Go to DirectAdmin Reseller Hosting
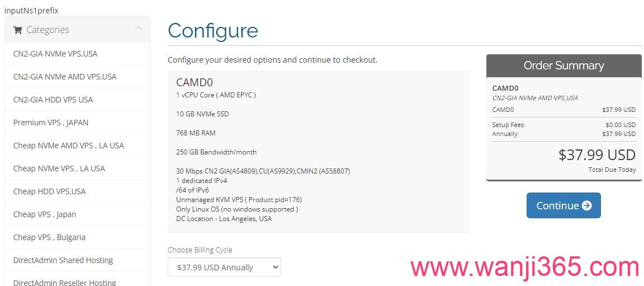This screenshot has width=644, height=286. tap(65, 282)
